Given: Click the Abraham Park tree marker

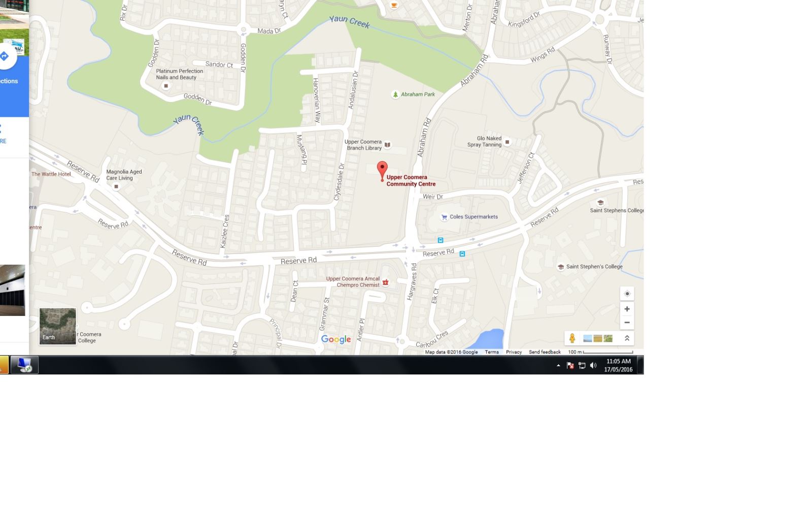Looking at the screenshot, I should [x=395, y=94].
